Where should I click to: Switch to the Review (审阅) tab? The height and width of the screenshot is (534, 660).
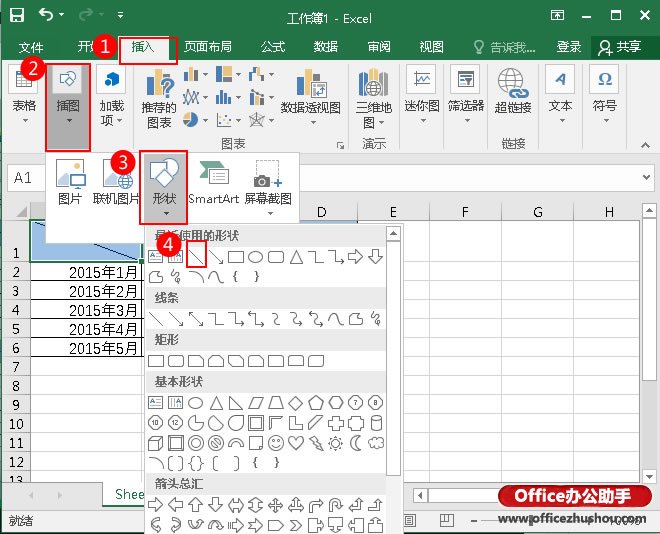pyautogui.click(x=379, y=46)
